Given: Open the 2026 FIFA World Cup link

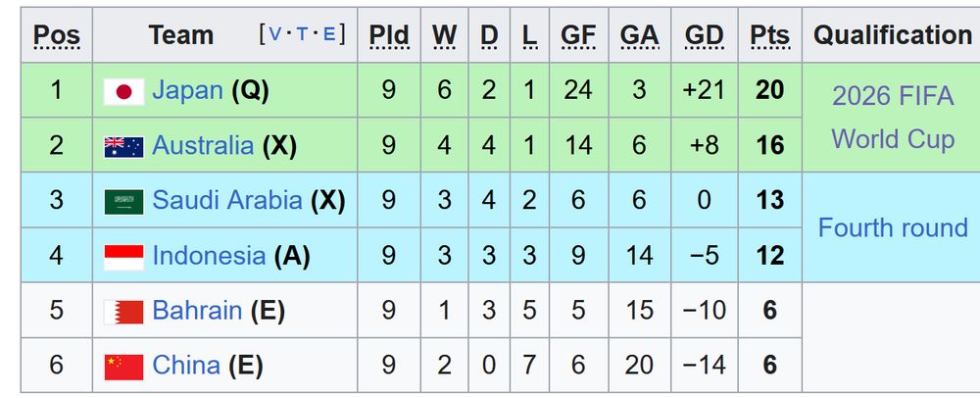Looking at the screenshot, I should pyautogui.click(x=892, y=118).
